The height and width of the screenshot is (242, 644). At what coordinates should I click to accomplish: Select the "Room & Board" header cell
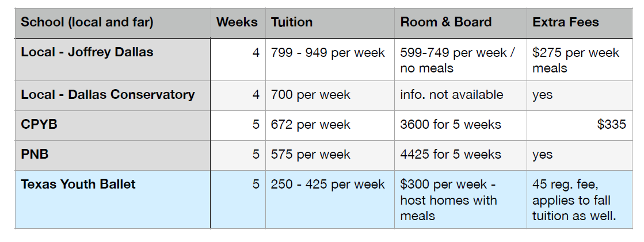tap(446, 22)
